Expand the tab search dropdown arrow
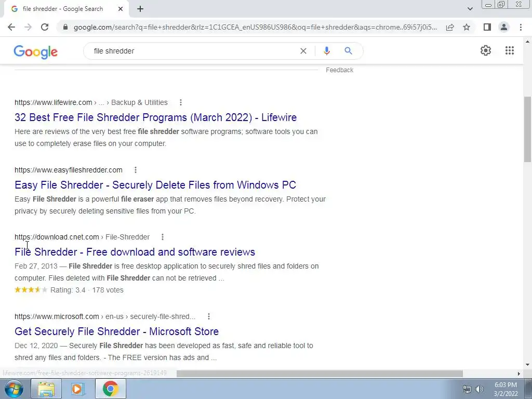Image resolution: width=532 pixels, height=399 pixels. 470,9
